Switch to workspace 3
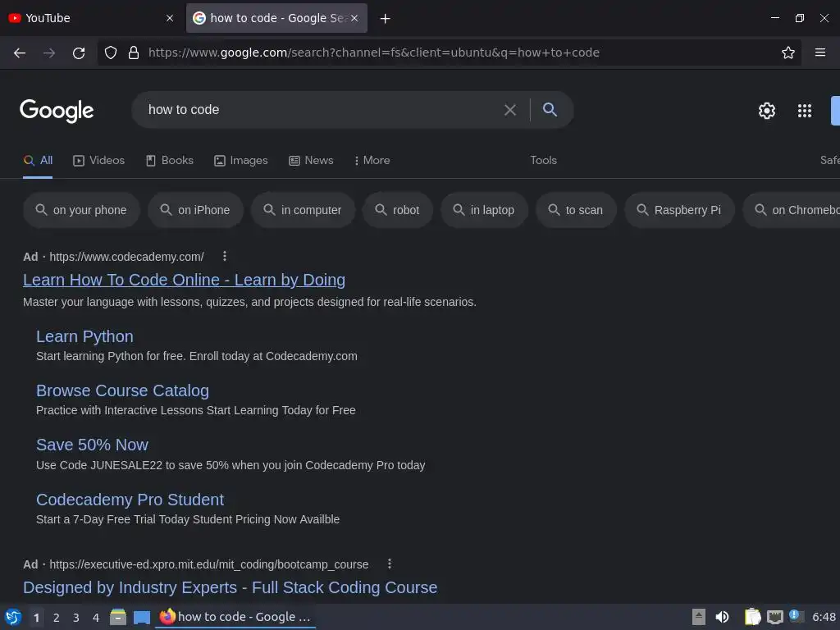The height and width of the screenshot is (630, 840). pos(76,618)
